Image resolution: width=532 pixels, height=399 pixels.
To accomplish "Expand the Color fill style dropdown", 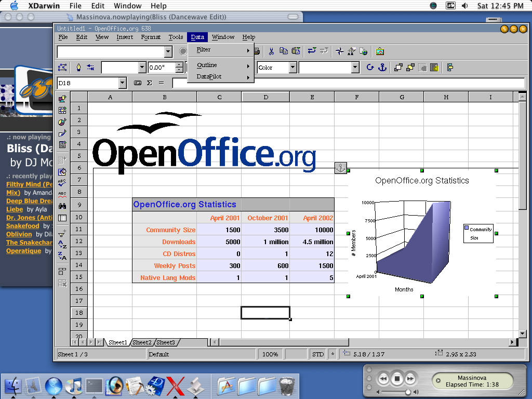I will [292, 68].
